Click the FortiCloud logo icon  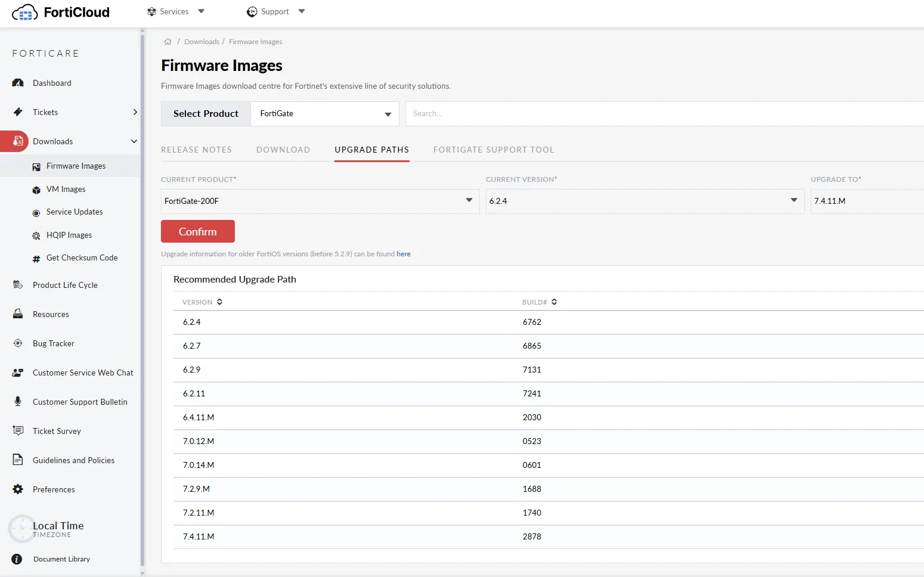[25, 13]
